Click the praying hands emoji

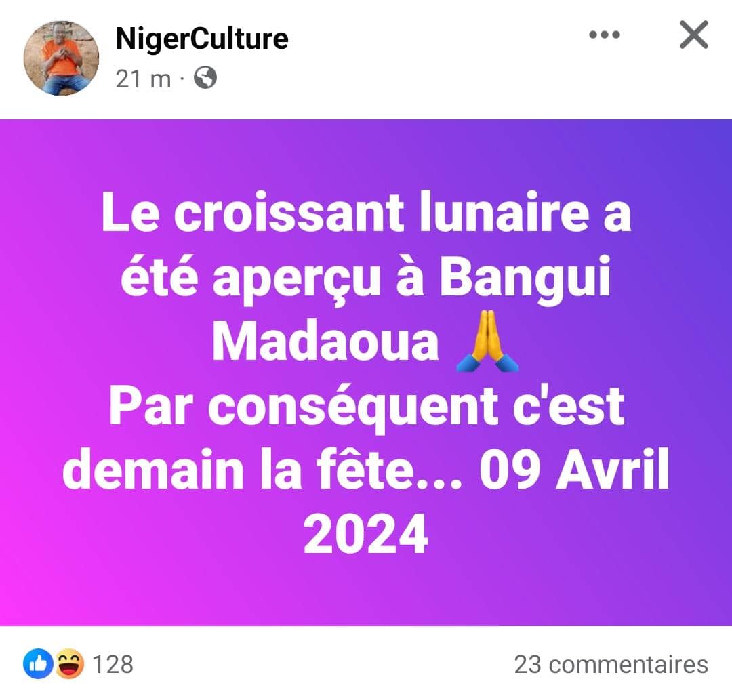[487, 341]
